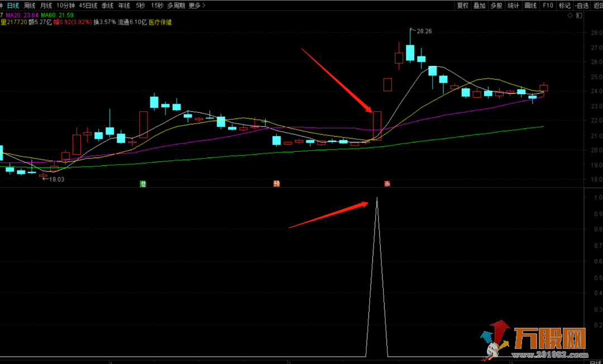Click the 医疗保健 sector label
Screen dimensions: 603x364
(160, 22)
